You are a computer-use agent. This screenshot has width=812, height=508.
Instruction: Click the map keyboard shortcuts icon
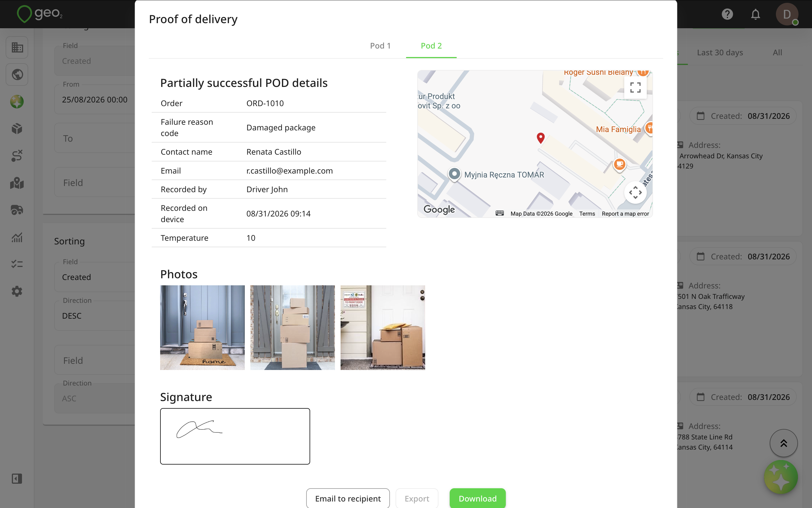point(500,213)
